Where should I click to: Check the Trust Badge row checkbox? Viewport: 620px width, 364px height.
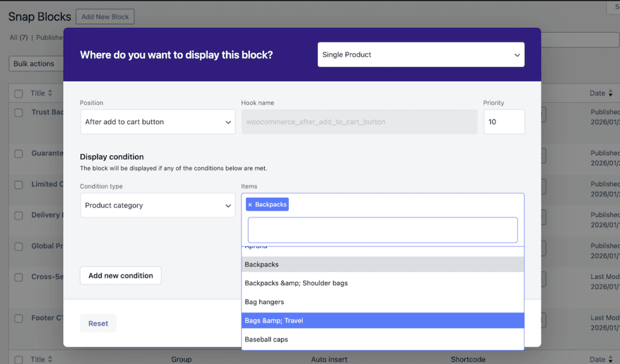(19, 112)
